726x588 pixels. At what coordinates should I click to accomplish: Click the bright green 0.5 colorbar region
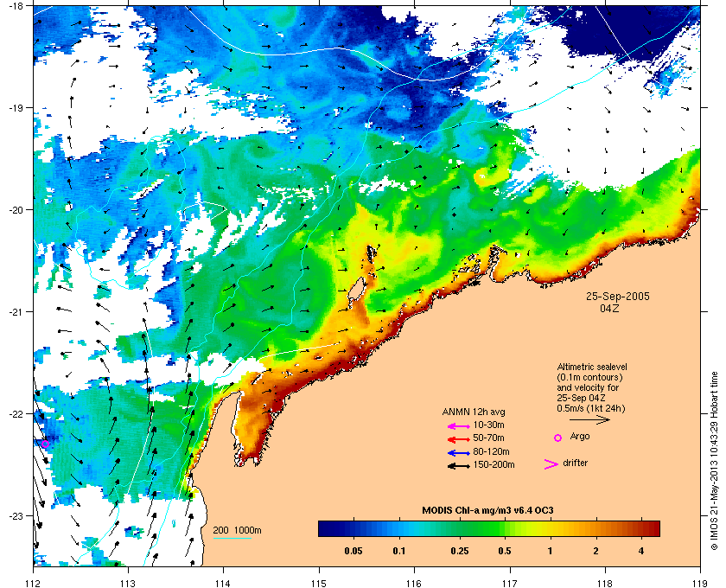click(505, 528)
